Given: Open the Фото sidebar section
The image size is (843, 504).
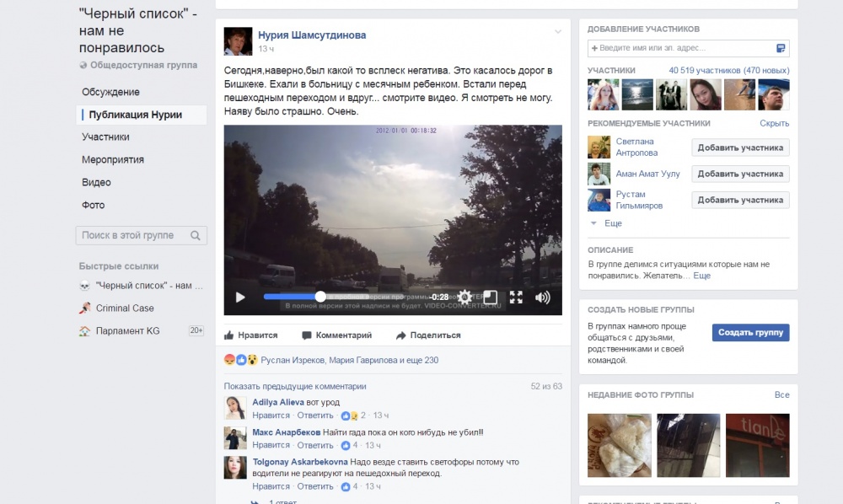Looking at the screenshot, I should [x=93, y=205].
